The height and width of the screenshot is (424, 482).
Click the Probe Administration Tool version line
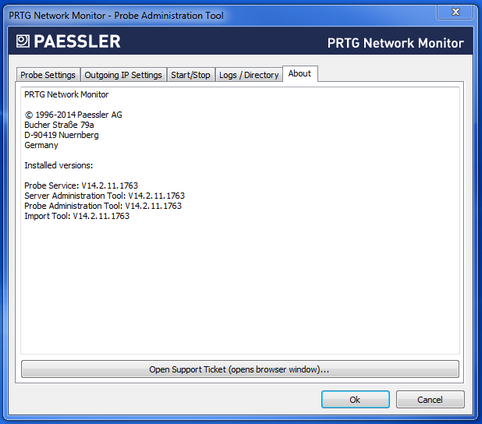coord(103,206)
